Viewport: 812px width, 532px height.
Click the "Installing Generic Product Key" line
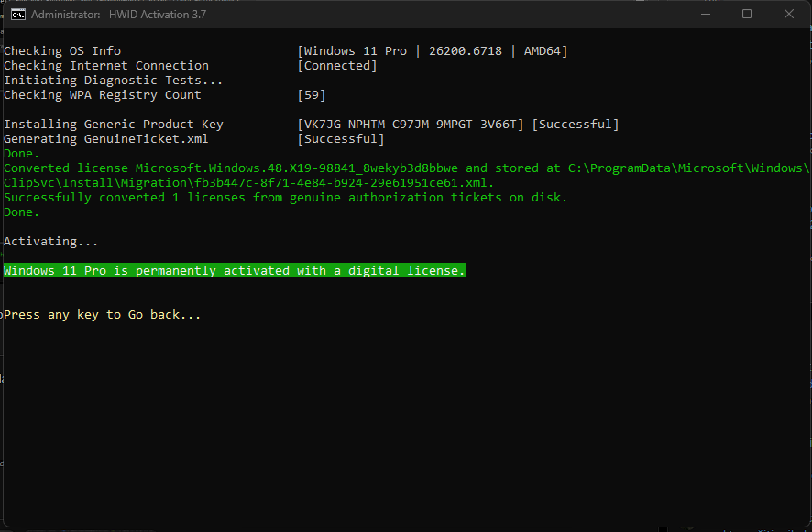[114, 125]
